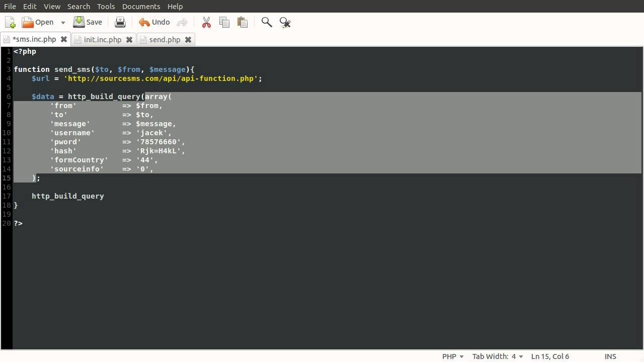644x362 pixels.
Task: Click the closing ?> tag
Action: 18,223
